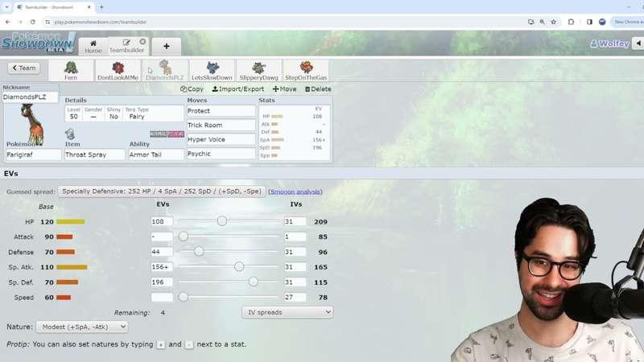The width and height of the screenshot is (644, 362).
Task: Edit the Ability field Armor Tail
Action: (155, 154)
